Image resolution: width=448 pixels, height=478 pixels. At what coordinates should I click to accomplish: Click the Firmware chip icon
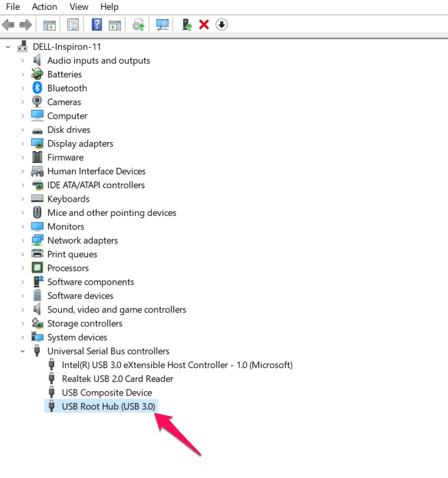pos(37,157)
